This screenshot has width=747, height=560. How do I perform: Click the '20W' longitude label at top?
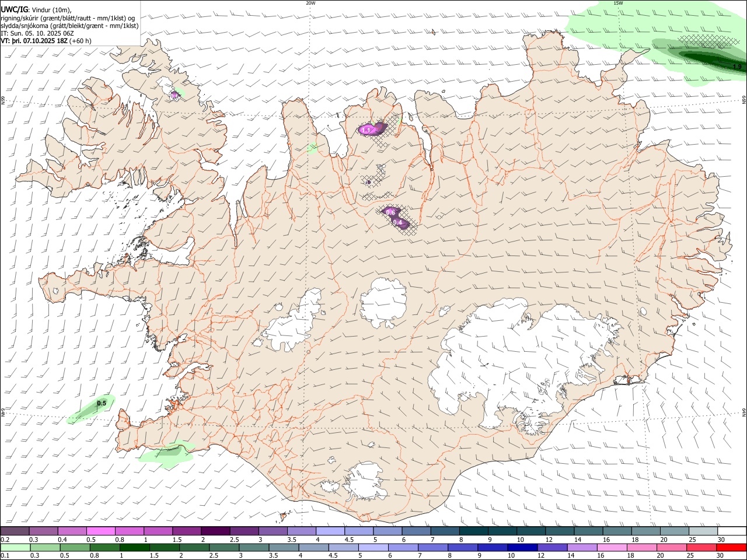310,3
